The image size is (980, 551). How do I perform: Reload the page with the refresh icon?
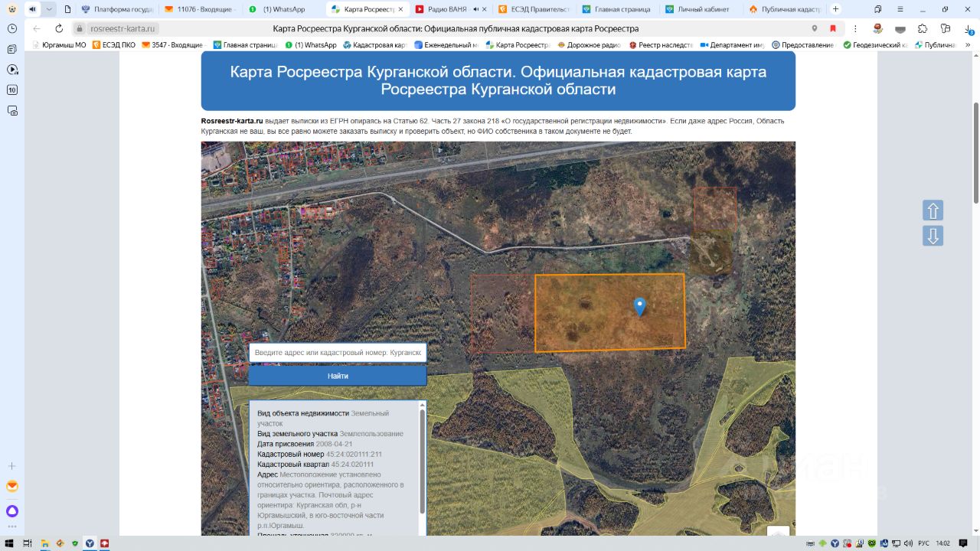pyautogui.click(x=59, y=28)
